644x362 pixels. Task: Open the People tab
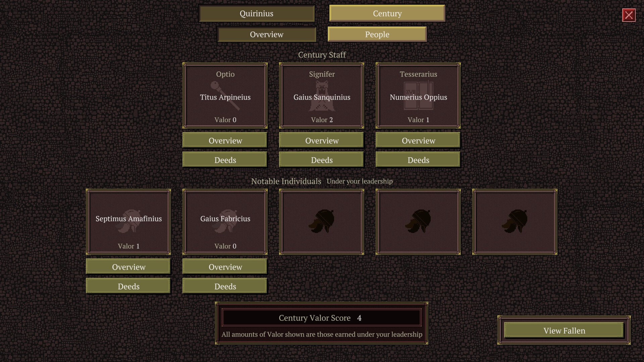[x=377, y=34]
